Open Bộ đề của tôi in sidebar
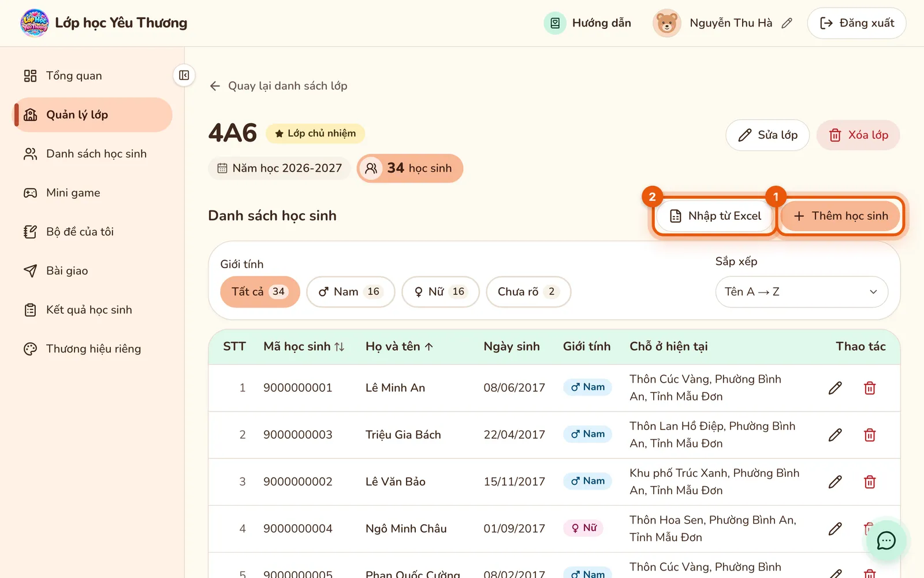Image resolution: width=924 pixels, height=578 pixels. pyautogui.click(x=92, y=232)
